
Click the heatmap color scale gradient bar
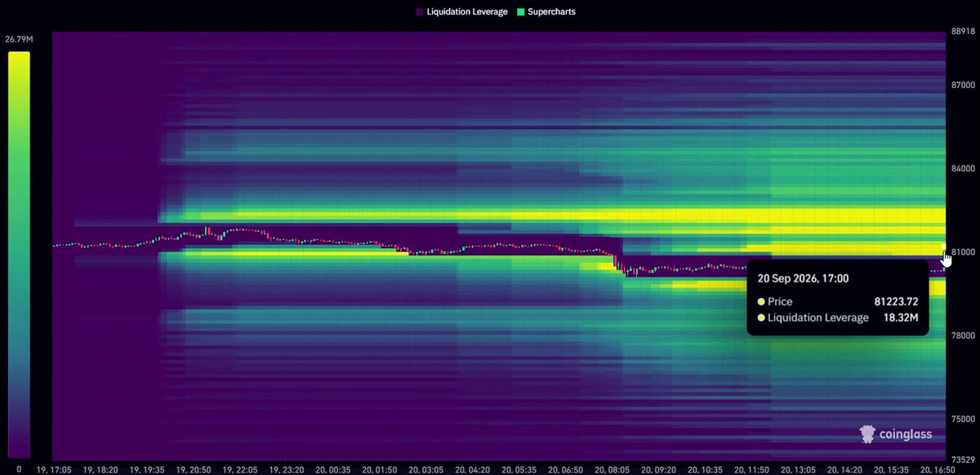click(x=19, y=255)
